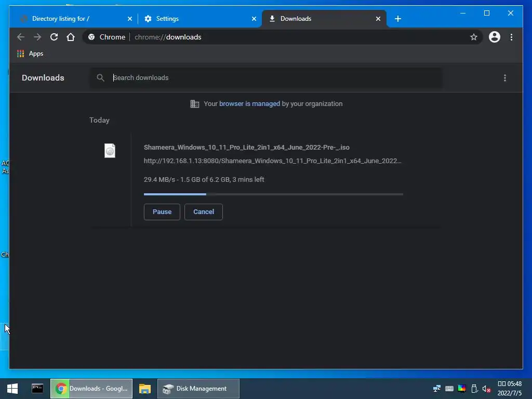Switch to Disk Management in the taskbar
The width and height of the screenshot is (532, 399).
pos(198,389)
